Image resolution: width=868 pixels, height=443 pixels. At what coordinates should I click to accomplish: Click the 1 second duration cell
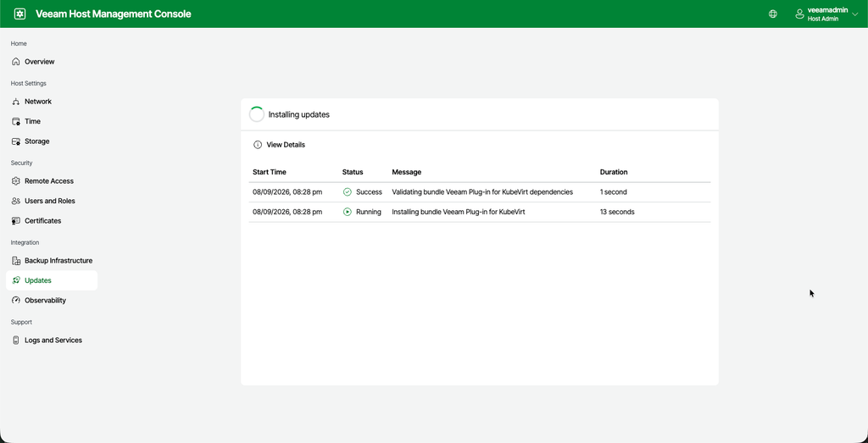point(614,192)
